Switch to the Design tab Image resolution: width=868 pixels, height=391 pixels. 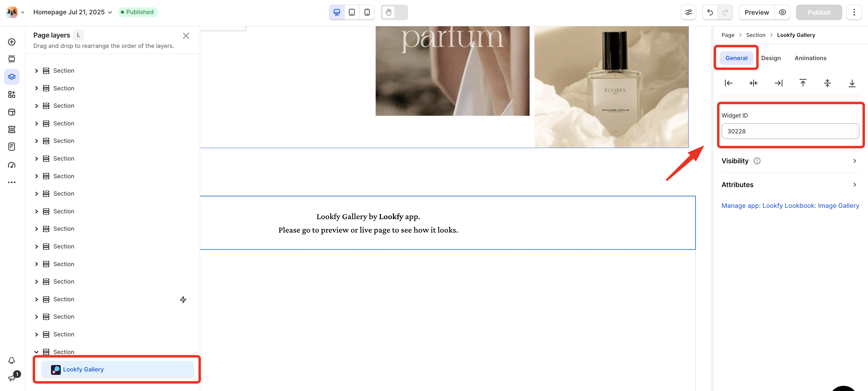click(x=771, y=58)
